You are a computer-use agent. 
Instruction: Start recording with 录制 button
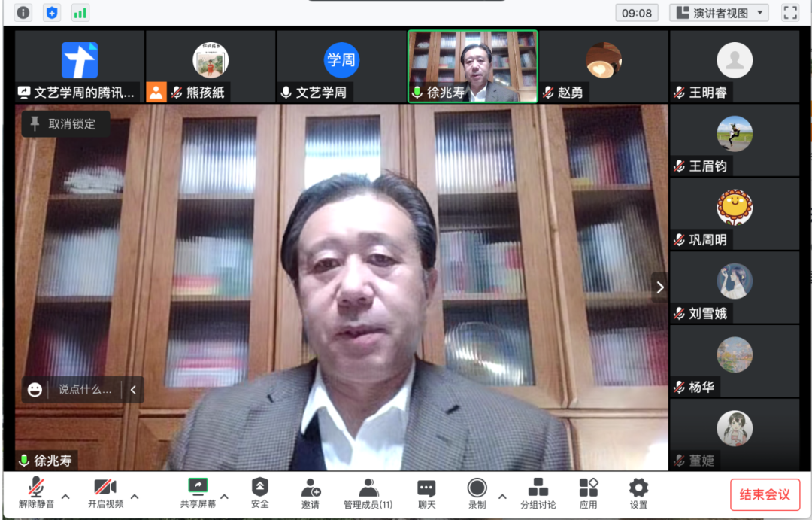(477, 493)
